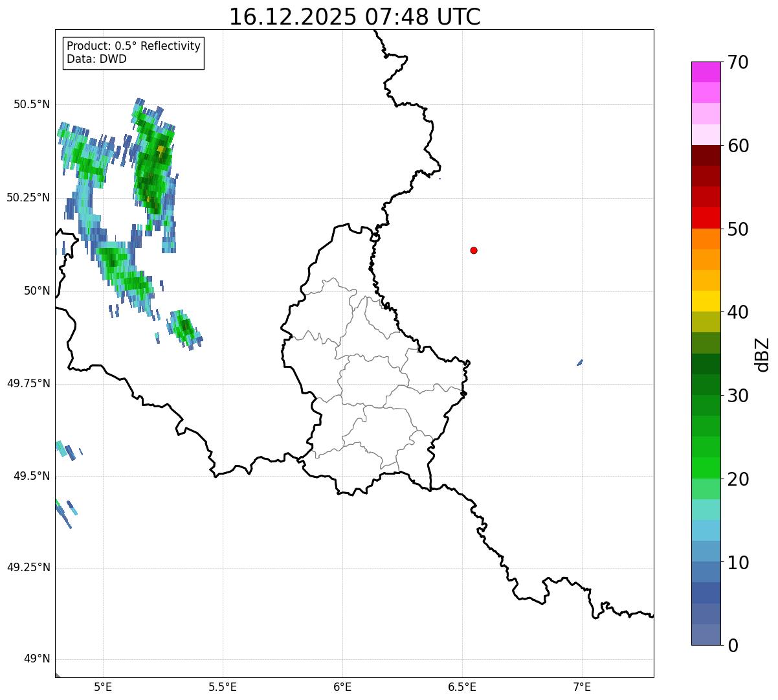Click the dBZ colorbar axis label

click(x=763, y=354)
